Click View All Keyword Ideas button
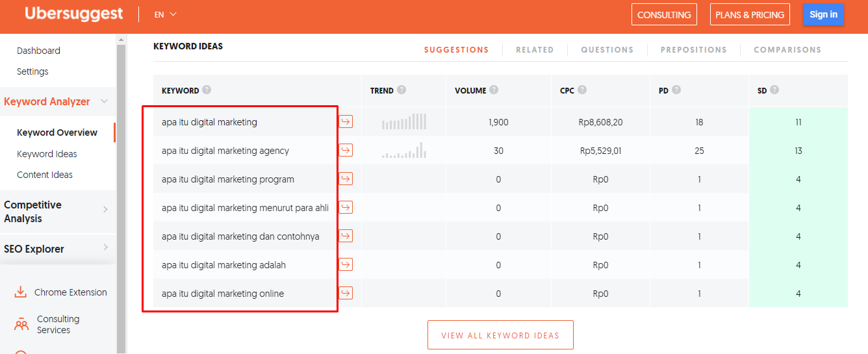This screenshot has width=868, height=354. pos(500,335)
